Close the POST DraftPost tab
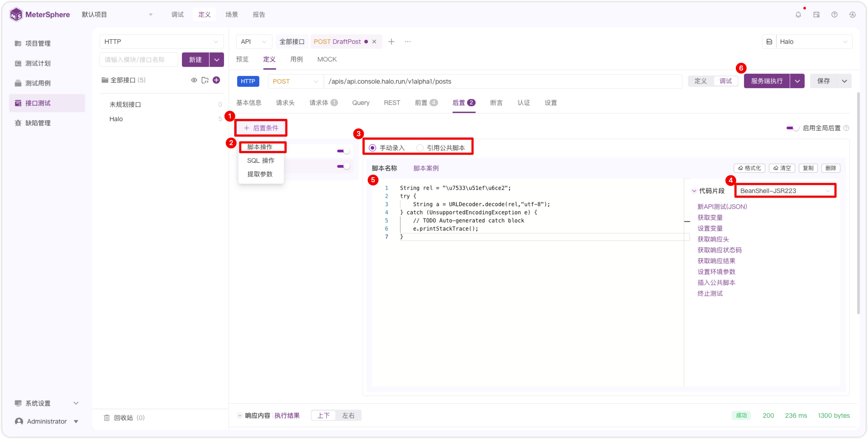868x439 pixels. (374, 42)
